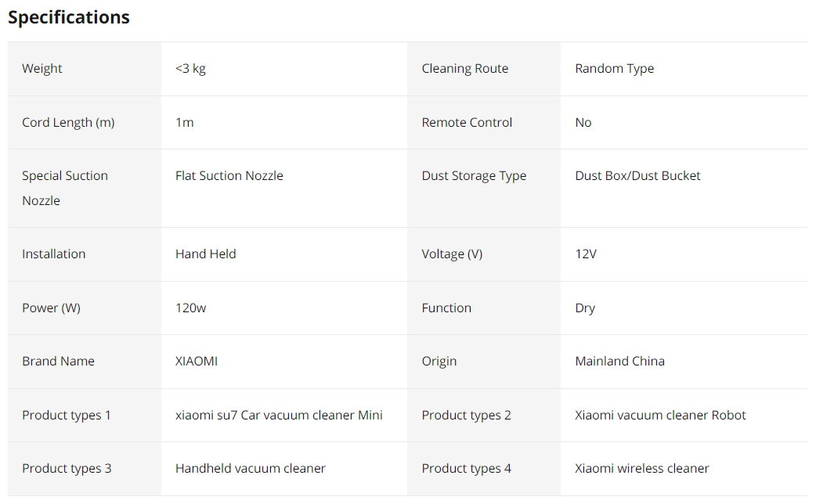
Task: Select the XIAOMI brand name value
Action: point(197,361)
